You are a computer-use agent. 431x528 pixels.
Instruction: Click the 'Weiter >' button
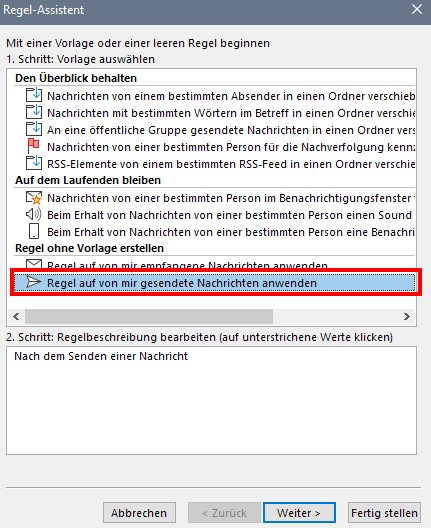coord(299,513)
